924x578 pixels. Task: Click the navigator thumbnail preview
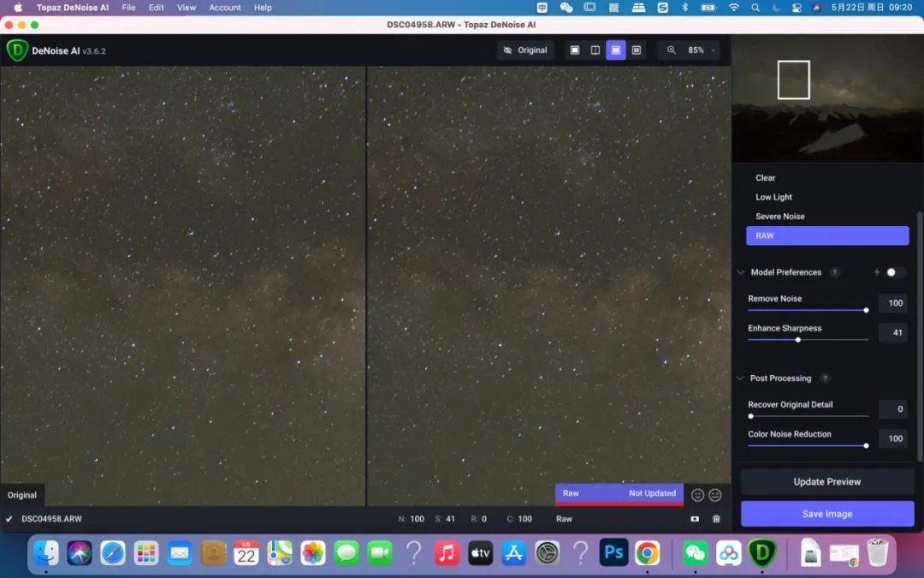(827, 98)
